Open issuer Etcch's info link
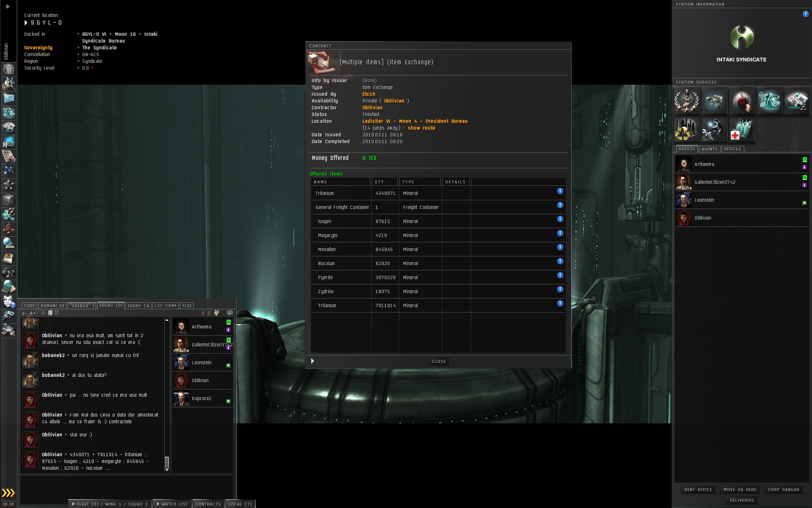 [369, 94]
